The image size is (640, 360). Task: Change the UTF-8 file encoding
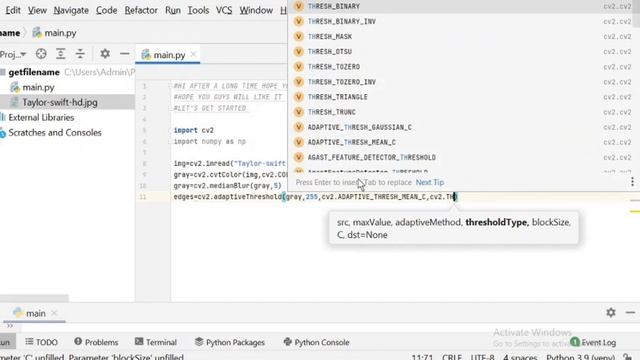click(482, 356)
